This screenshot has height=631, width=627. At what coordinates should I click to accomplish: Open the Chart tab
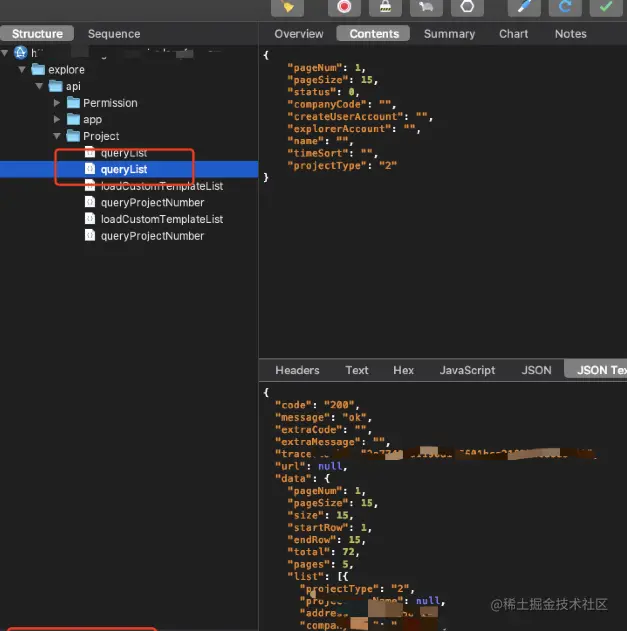point(513,34)
